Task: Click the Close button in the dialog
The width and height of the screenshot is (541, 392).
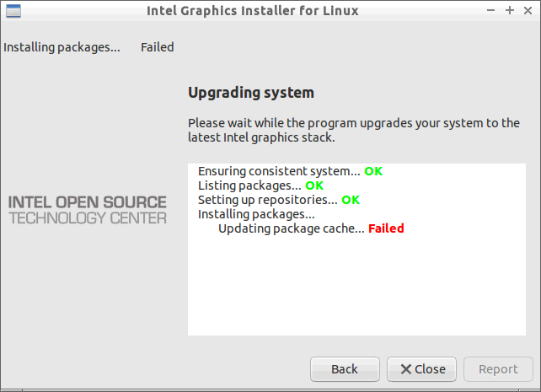Action: 421,369
